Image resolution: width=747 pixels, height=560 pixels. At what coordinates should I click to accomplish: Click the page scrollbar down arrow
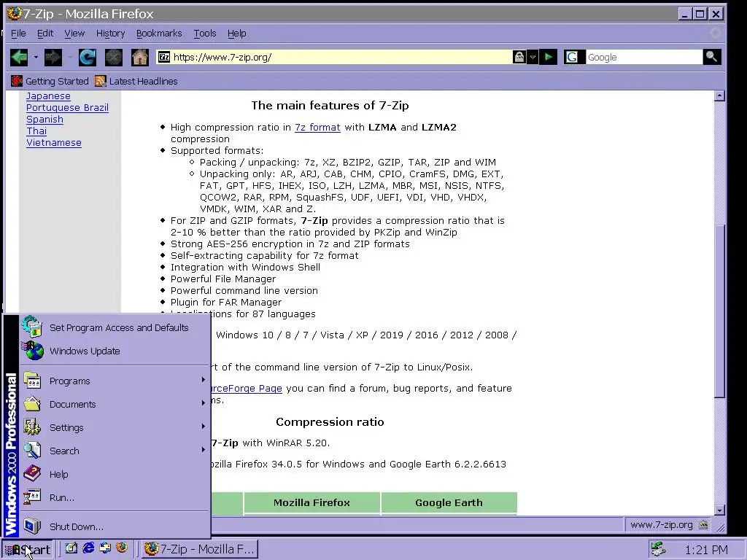coord(719,510)
